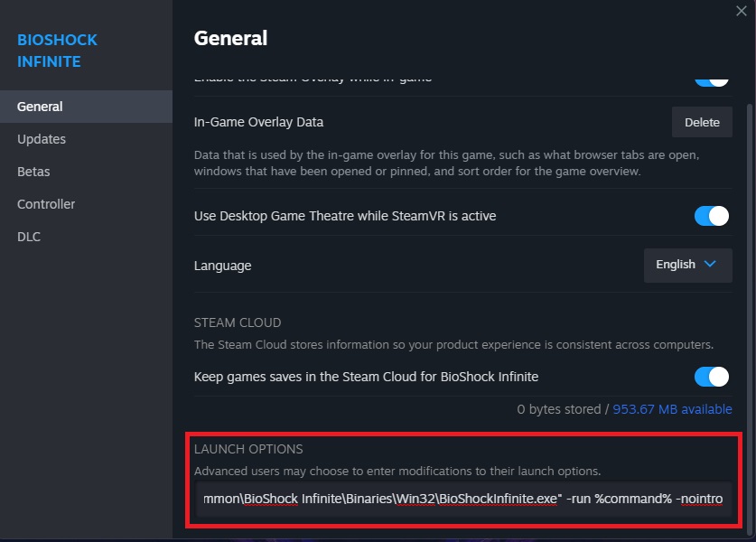Click the "0 bytes stored" text

click(x=558, y=409)
